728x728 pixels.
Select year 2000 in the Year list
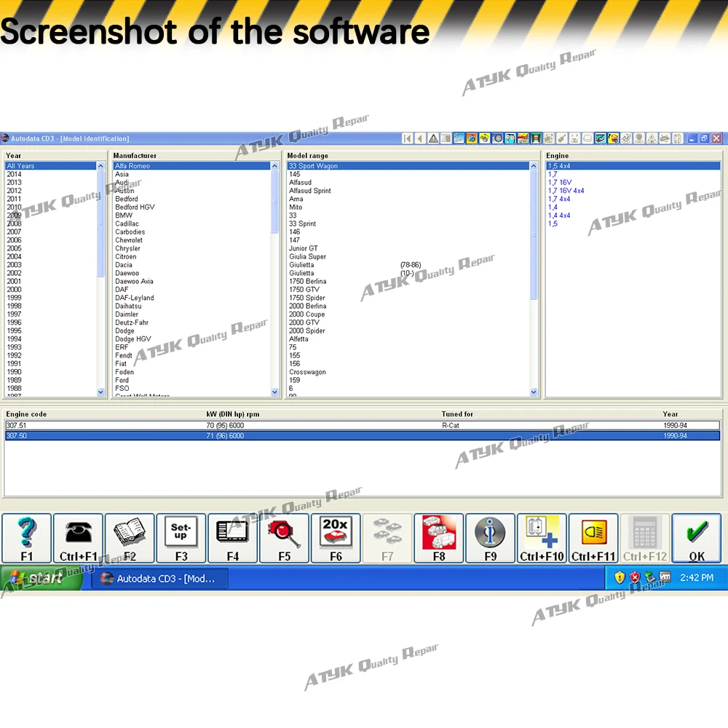pyautogui.click(x=50, y=289)
